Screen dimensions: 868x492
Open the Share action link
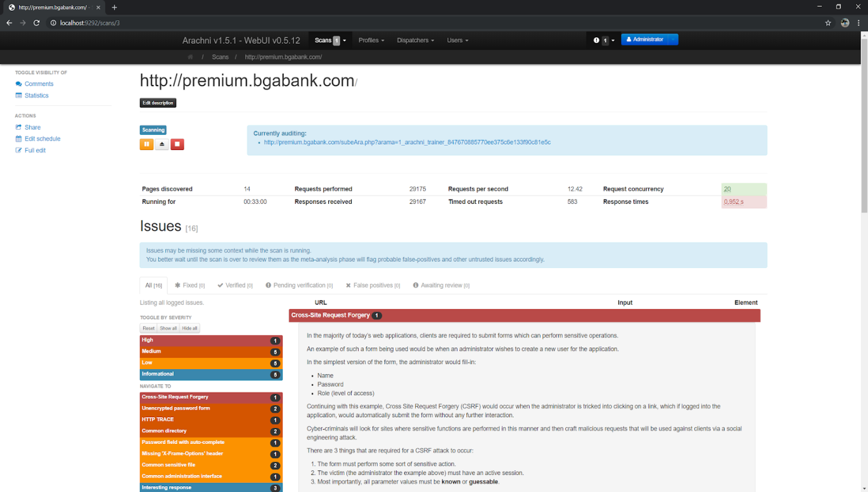(28, 127)
